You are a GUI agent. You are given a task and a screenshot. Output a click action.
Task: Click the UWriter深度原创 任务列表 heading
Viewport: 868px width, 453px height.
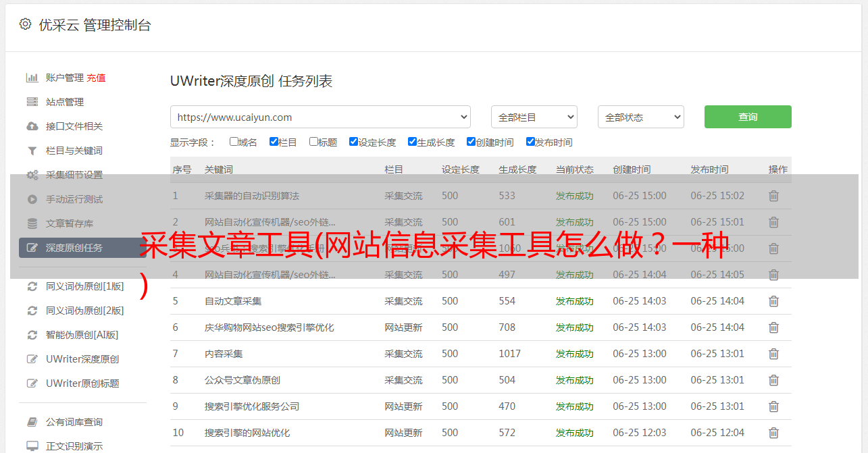251,82
